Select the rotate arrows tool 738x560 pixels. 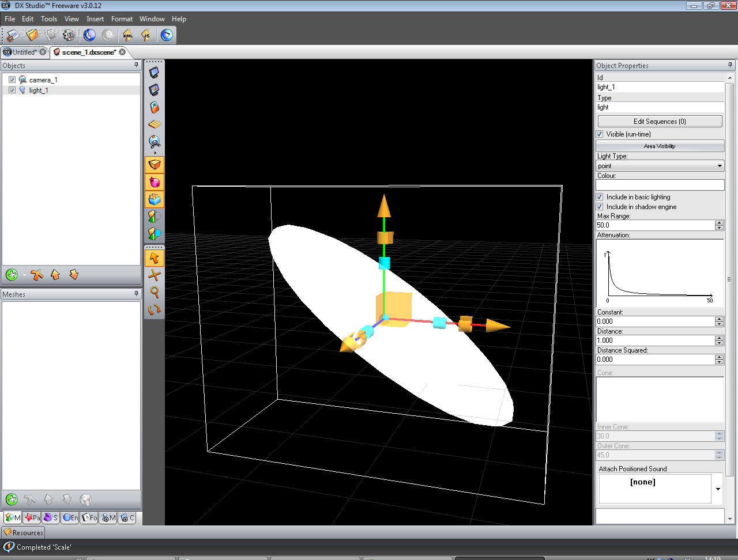[155, 310]
